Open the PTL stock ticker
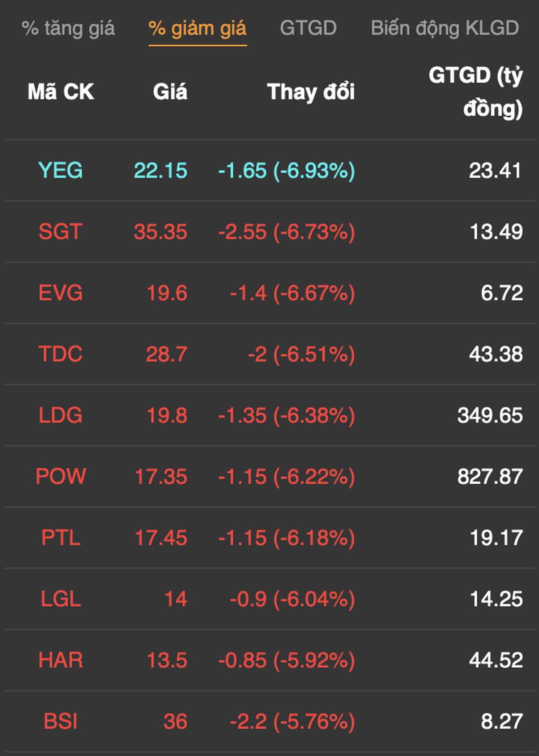Viewport: 539px width, 756px height. point(61,537)
